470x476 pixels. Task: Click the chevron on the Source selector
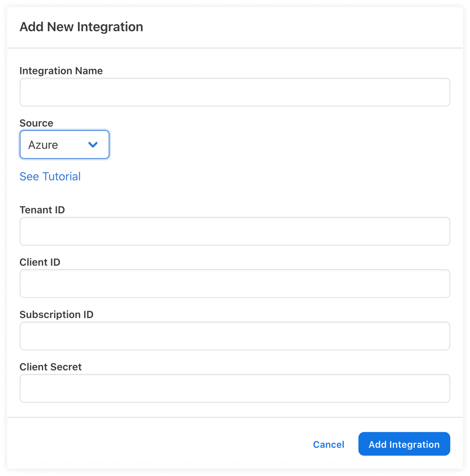pyautogui.click(x=93, y=145)
